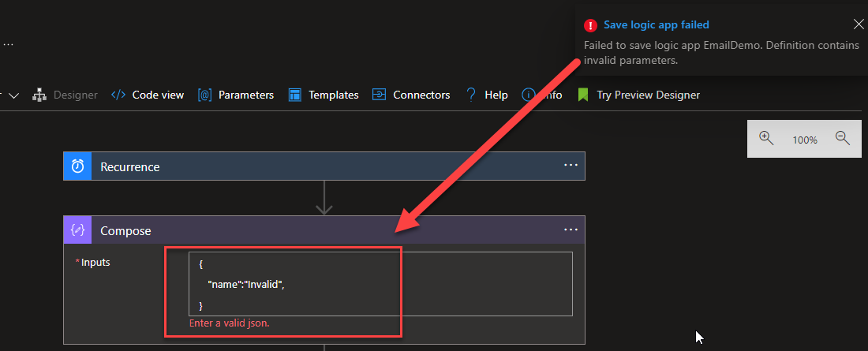
Task: Click the Designer view icon
Action: tap(39, 95)
